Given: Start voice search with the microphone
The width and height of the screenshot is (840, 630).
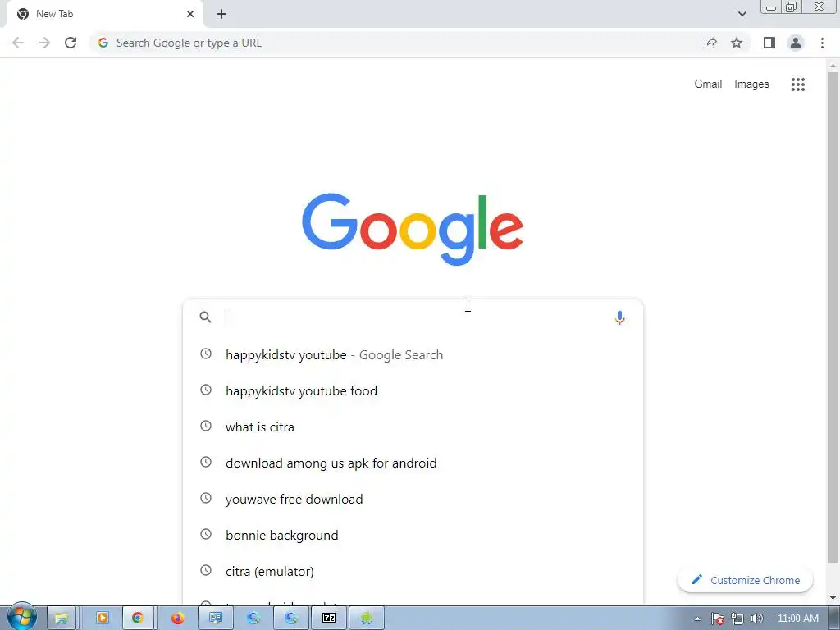Looking at the screenshot, I should point(619,317).
